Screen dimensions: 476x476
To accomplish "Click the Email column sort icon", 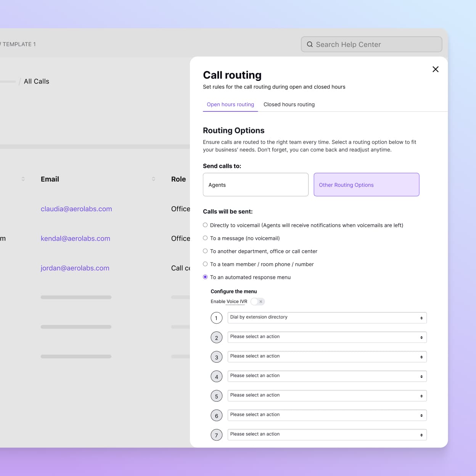I will click(153, 179).
